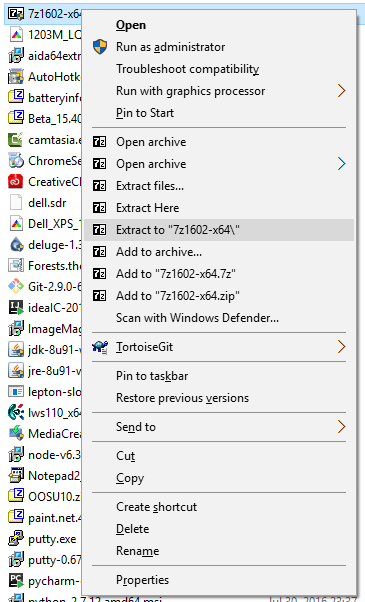Expand the Send to submenu

coord(341,427)
